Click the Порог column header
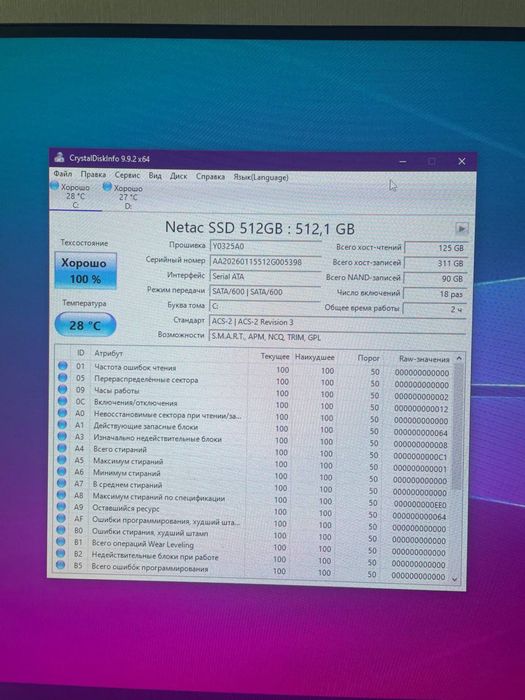The width and height of the screenshot is (525, 700). pyautogui.click(x=368, y=358)
